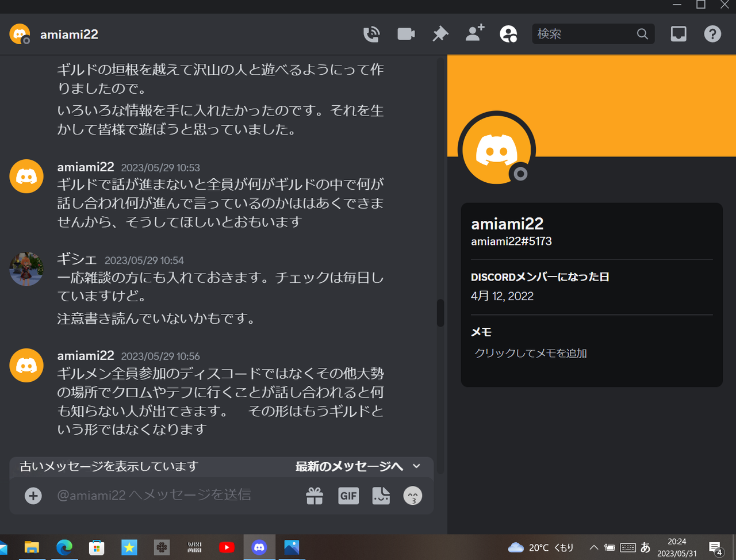Click timestamp 2023/05/29 10:53
This screenshot has height=560, width=736.
pos(160,168)
